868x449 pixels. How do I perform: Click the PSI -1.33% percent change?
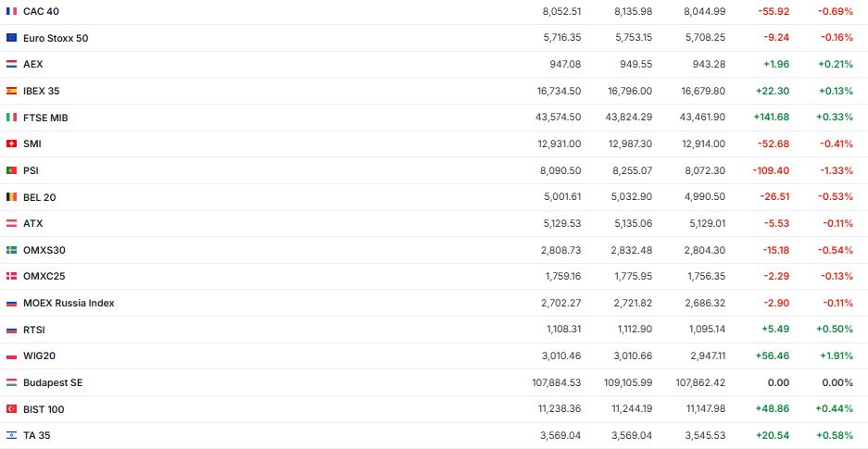tap(834, 170)
